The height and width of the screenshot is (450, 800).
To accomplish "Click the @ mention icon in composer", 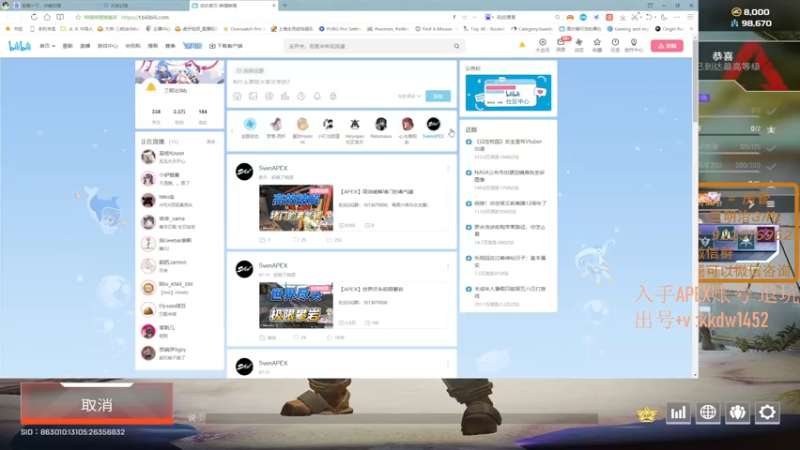I will click(269, 96).
